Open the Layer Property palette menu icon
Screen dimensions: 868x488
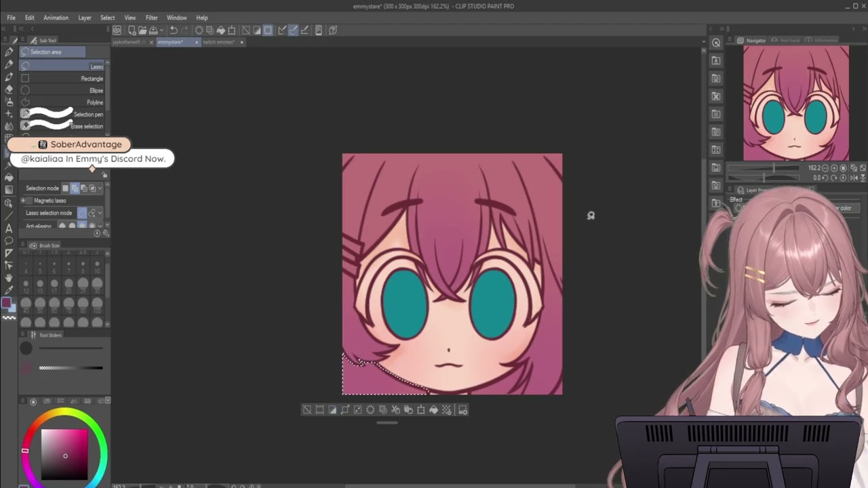coord(730,190)
